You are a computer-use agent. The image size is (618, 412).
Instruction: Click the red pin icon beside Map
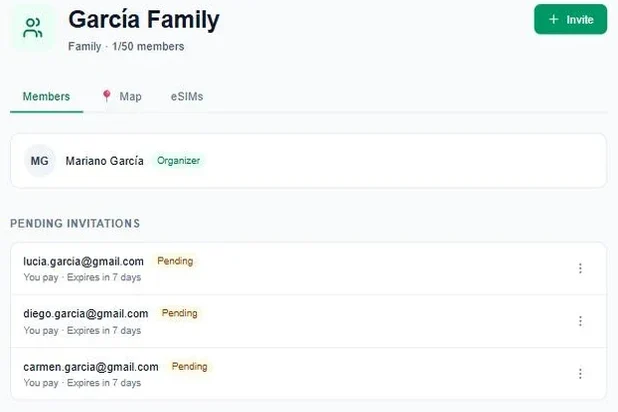click(106, 96)
